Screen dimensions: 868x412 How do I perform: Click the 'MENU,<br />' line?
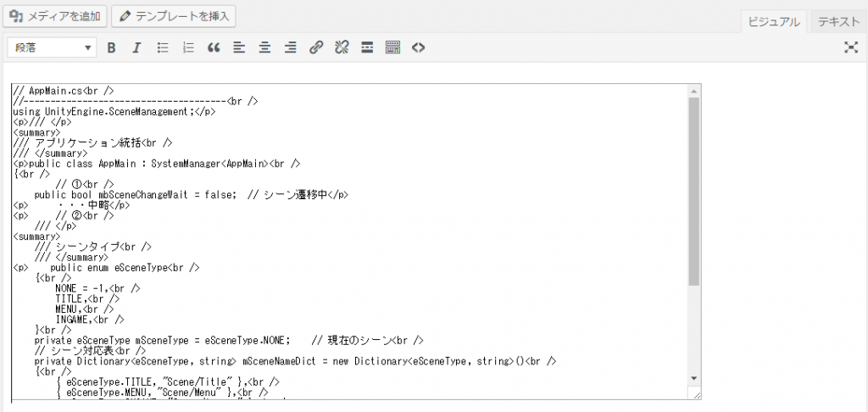[85, 309]
